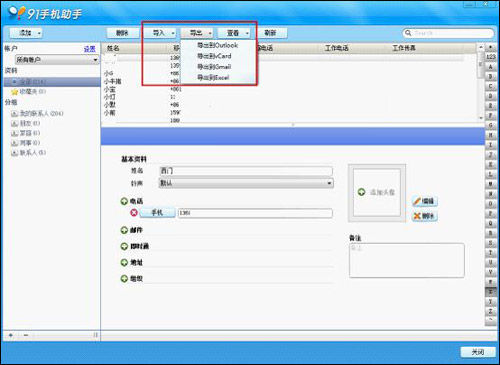Click the 设置 link beside 帐户
The width and height of the screenshot is (500, 365).
[x=89, y=49]
